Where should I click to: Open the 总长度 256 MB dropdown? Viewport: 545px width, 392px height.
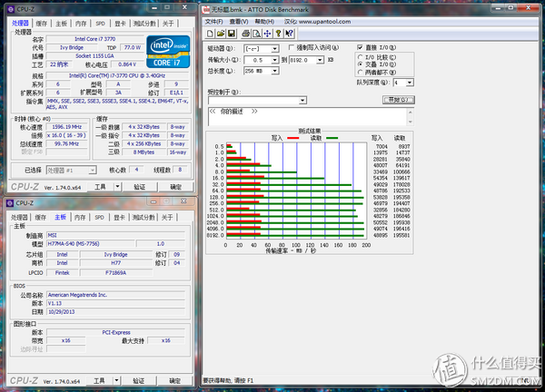(x=274, y=71)
